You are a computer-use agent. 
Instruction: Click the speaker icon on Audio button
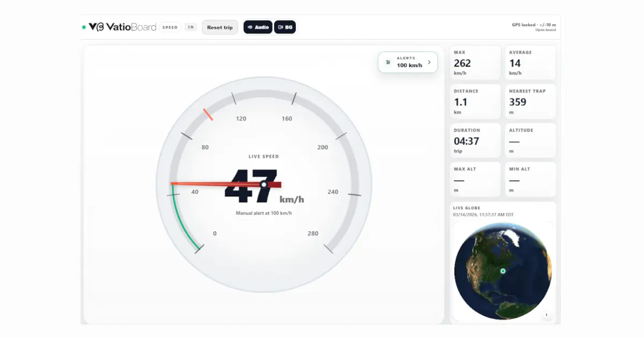click(x=250, y=27)
